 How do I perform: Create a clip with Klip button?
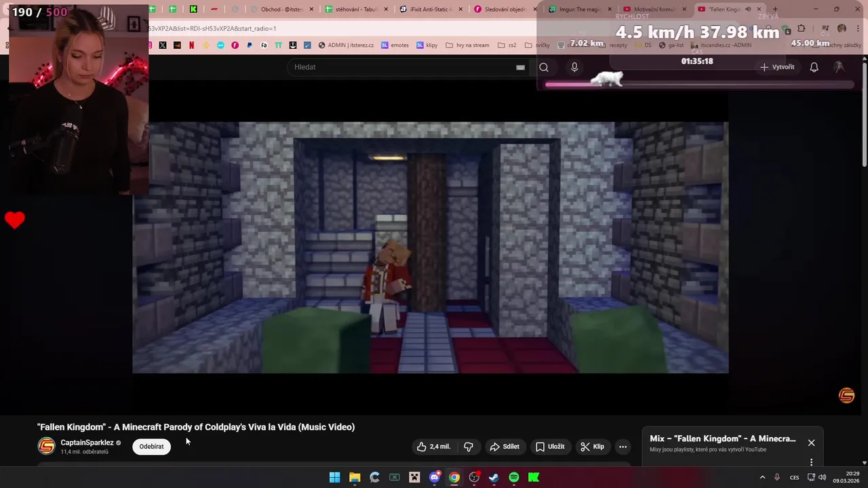click(x=592, y=447)
